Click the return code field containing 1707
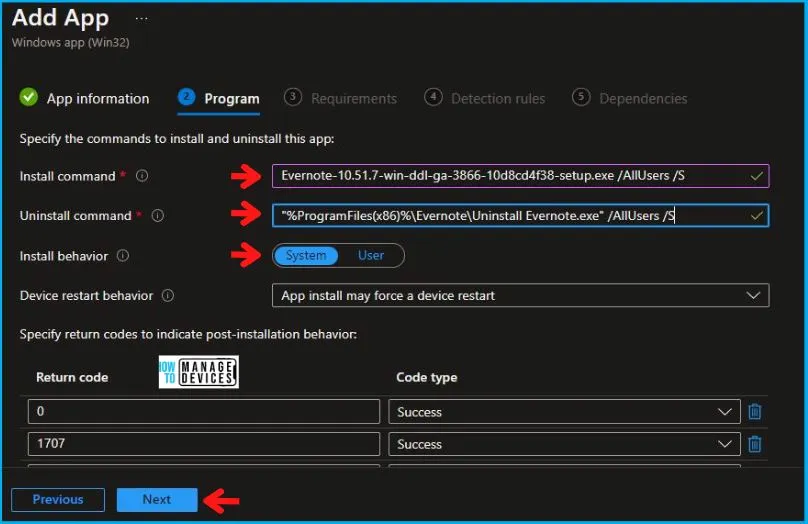The width and height of the screenshot is (808, 524). tap(204, 444)
